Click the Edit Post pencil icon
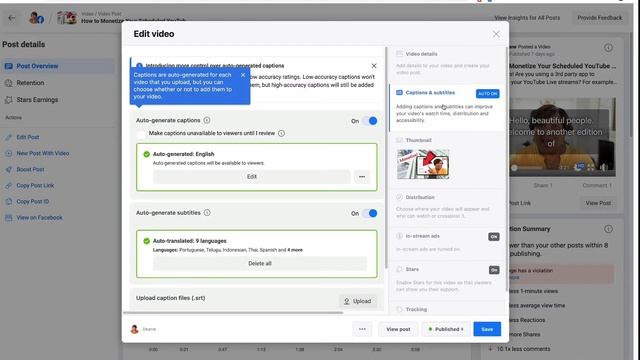This screenshot has width=640, height=360. pos(9,137)
